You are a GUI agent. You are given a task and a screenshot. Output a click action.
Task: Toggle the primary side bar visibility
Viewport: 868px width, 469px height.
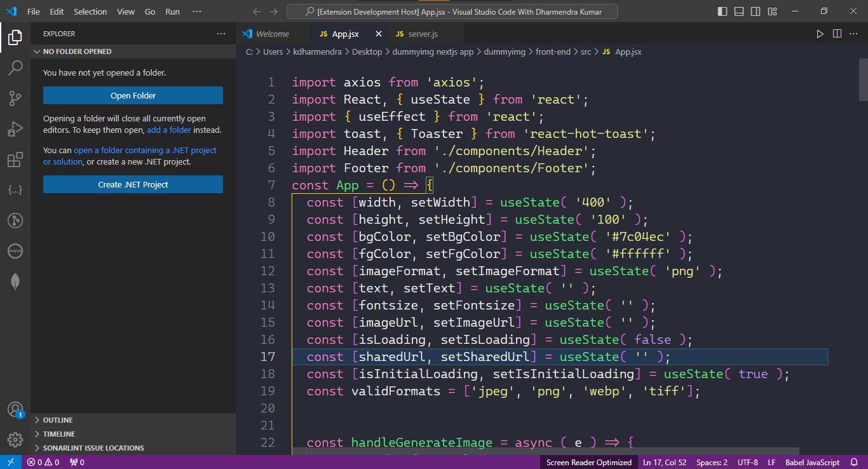click(x=722, y=11)
